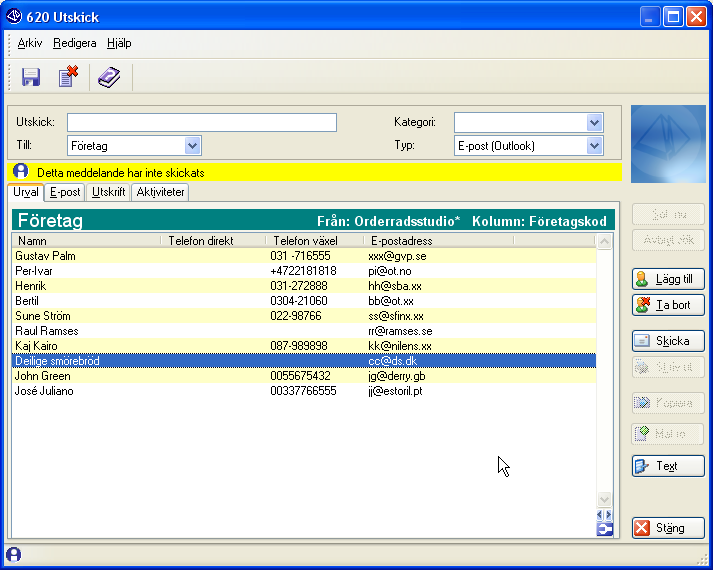Select the José Juliano row
This screenshot has width=713, height=570.
click(x=304, y=391)
